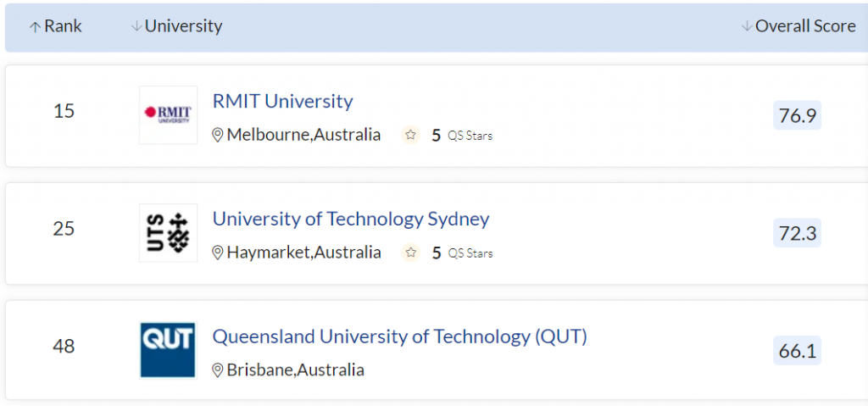Click the QUT blue logo
This screenshot has width=868, height=406.
[x=168, y=349]
